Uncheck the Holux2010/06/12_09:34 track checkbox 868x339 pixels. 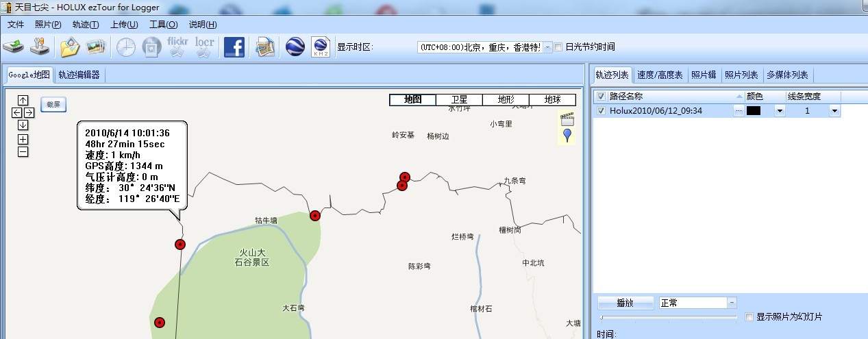click(601, 111)
